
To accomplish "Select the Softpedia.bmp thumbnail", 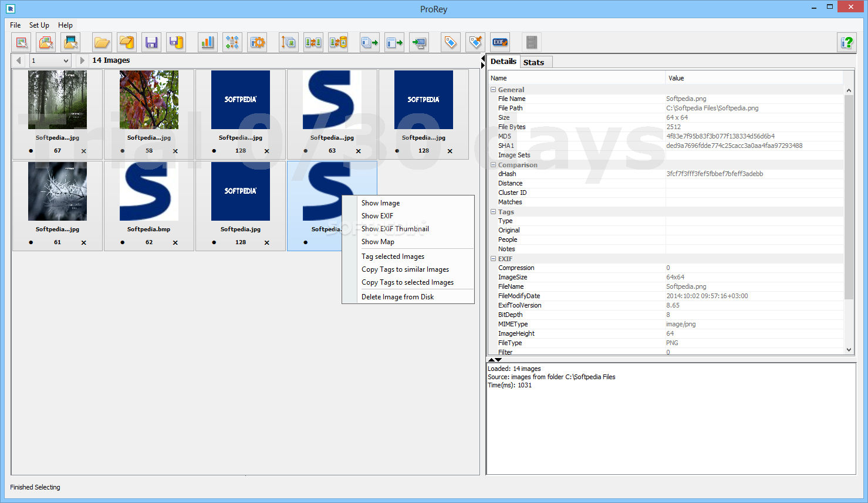I will click(x=149, y=191).
